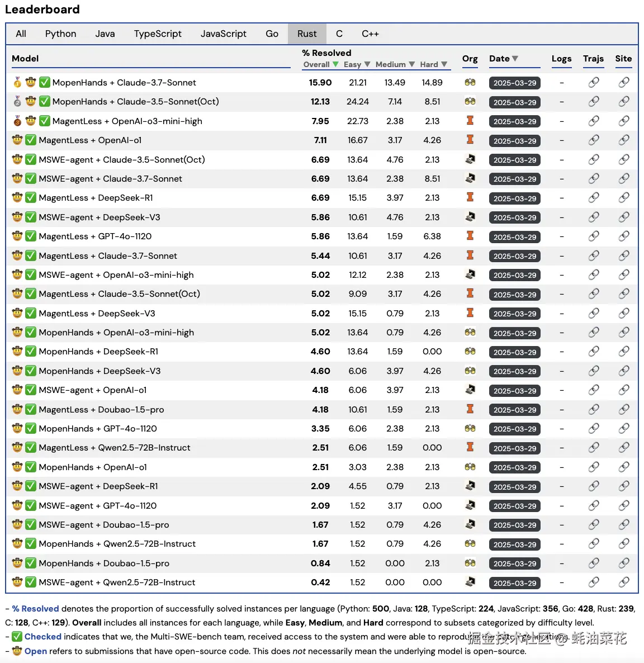The image size is (644, 663).
Task: Open the site link for MSWE-agent + Qwen2.5-72B-Instruct
Action: tap(623, 583)
